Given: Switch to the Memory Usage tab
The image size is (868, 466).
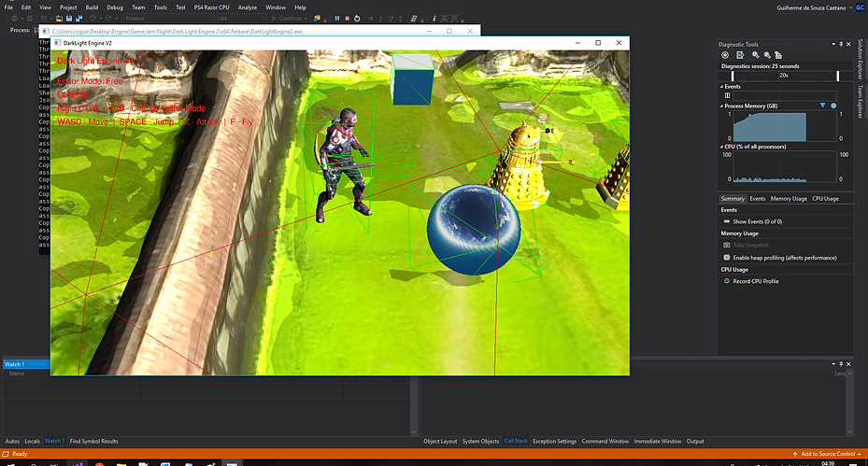Looking at the screenshot, I should coord(789,199).
